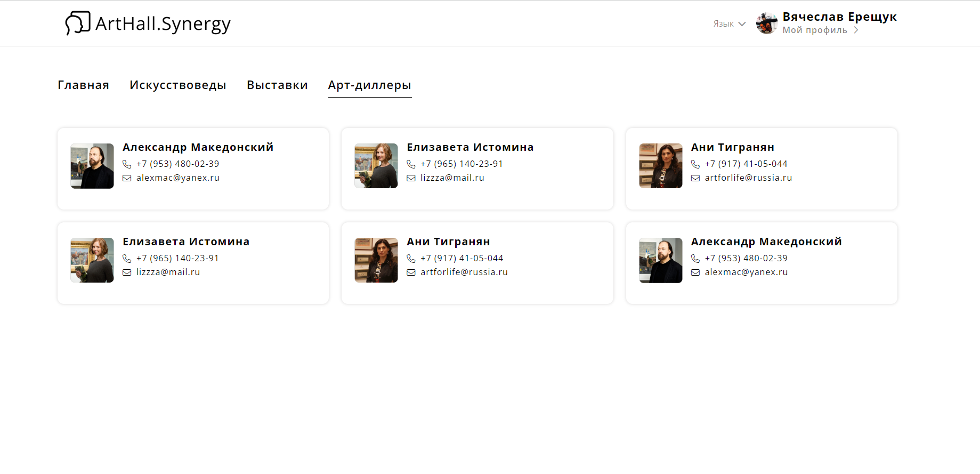The height and width of the screenshot is (474, 980).
Task: Click Александр Македонский's photo in bottom row
Action: (x=661, y=260)
